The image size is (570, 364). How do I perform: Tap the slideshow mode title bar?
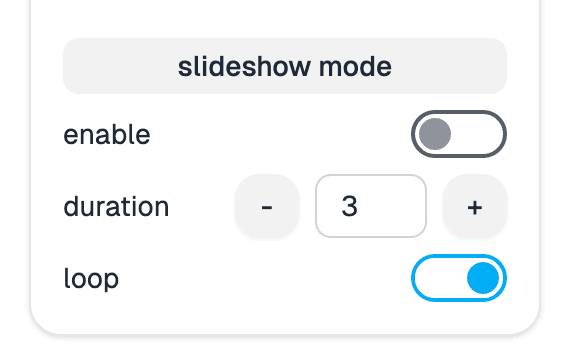point(285,66)
